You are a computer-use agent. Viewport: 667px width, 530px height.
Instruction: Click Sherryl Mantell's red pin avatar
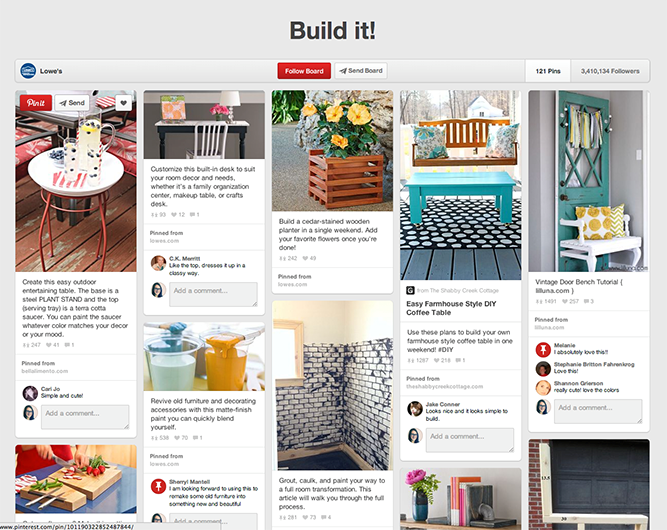coord(158,486)
